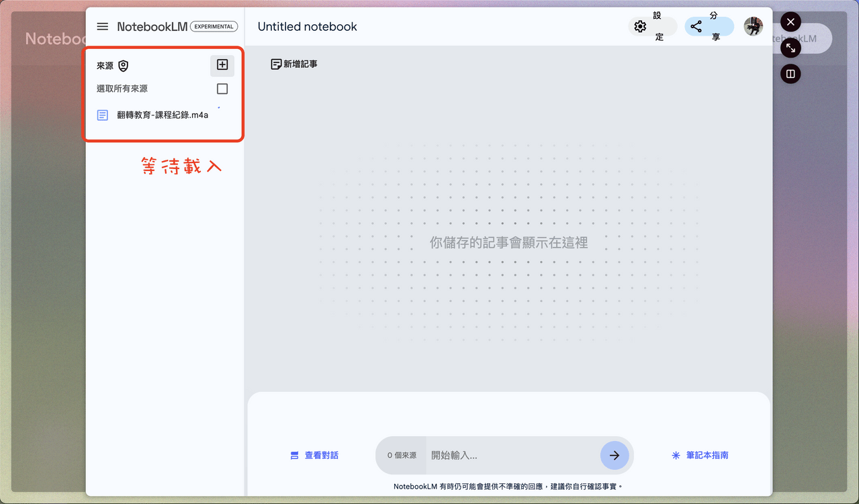Click the 分享 share button
This screenshot has height=504, width=859.
(709, 27)
